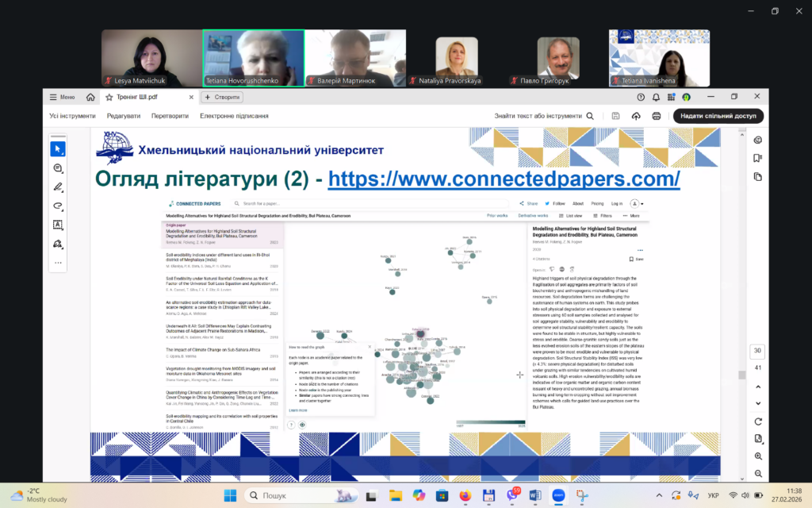The width and height of the screenshot is (812, 508).
Task: Open the bookmarks panel icon
Action: 758,158
